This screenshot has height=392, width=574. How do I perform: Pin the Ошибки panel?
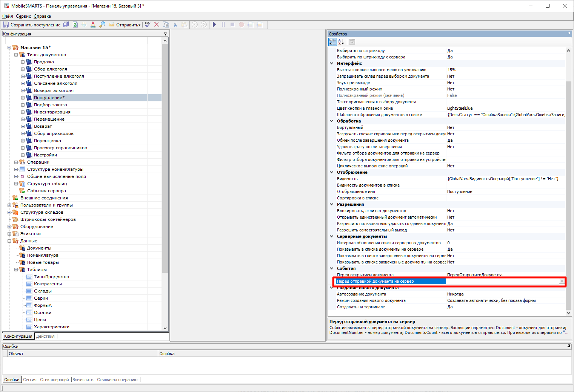[569, 346]
